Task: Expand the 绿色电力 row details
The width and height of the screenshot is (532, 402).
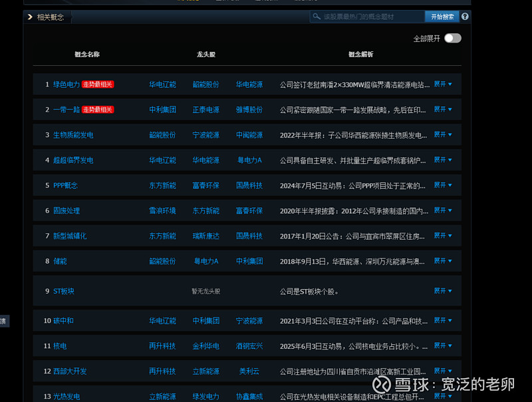Action: [443, 84]
